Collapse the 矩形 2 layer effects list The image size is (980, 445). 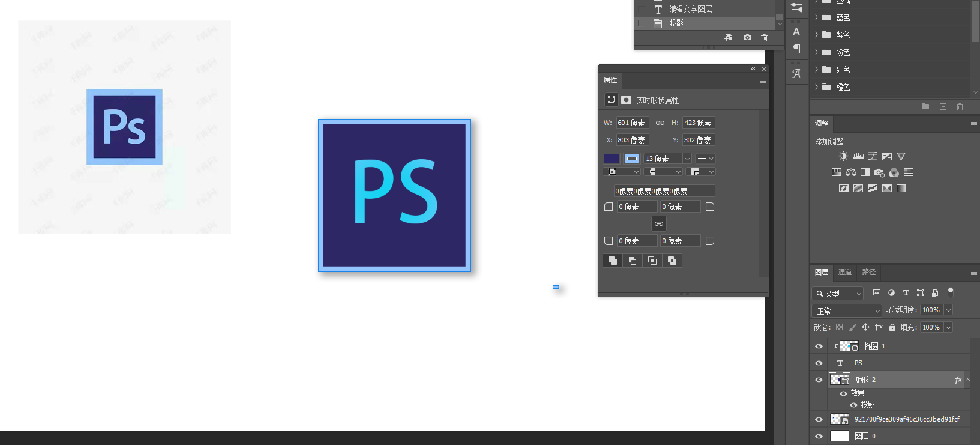point(967,380)
